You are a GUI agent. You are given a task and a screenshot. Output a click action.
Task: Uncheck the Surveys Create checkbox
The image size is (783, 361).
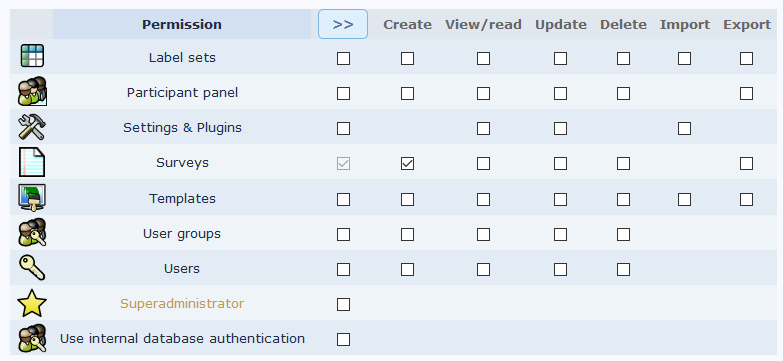(407, 163)
